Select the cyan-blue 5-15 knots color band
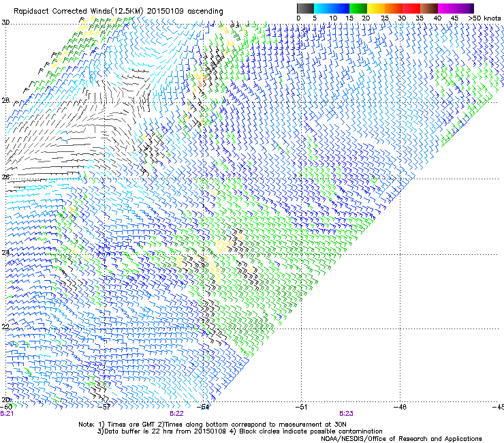Viewport: 504px width, 443px height. (x=332, y=8)
